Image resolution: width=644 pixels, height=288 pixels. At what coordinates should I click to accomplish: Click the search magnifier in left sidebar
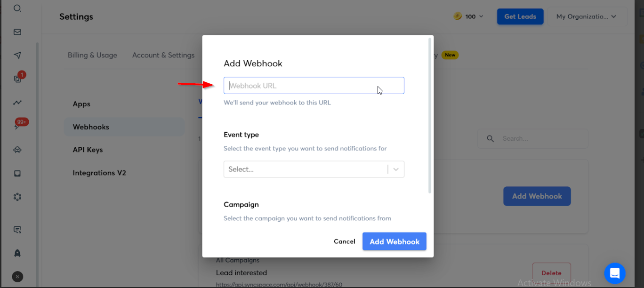pos(17,8)
